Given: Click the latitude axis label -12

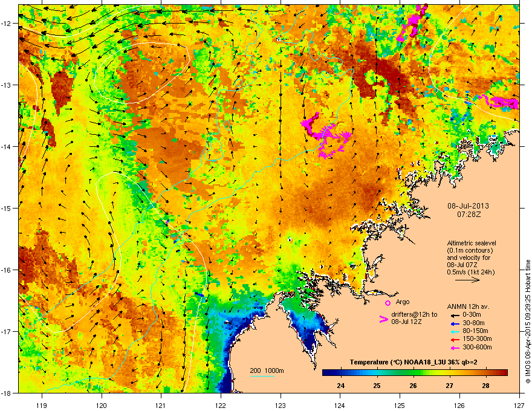Looking at the screenshot, I should click(7, 24).
